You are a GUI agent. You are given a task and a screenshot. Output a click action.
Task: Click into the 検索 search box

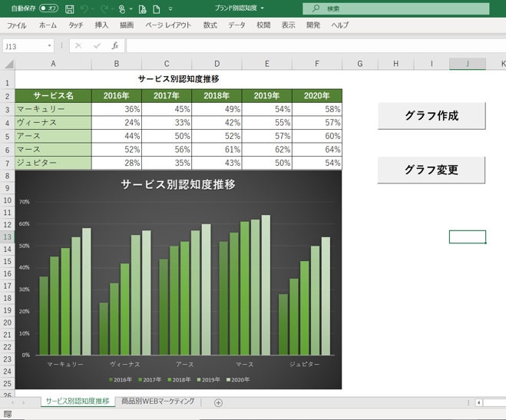396,8
